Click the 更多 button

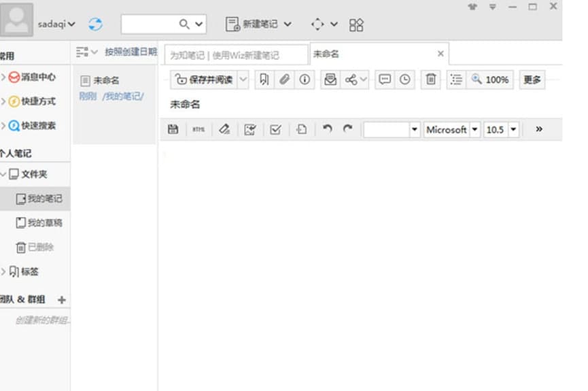532,80
